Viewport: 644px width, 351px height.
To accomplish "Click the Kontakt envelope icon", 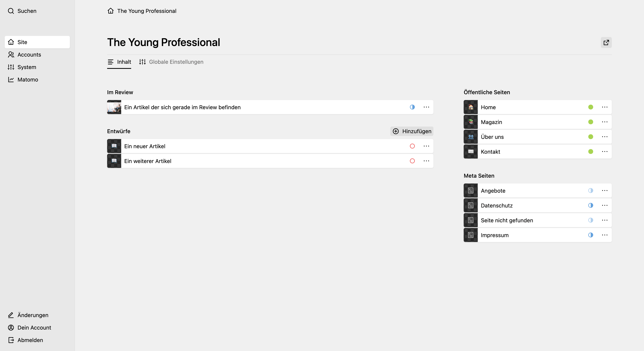I will coord(471,151).
